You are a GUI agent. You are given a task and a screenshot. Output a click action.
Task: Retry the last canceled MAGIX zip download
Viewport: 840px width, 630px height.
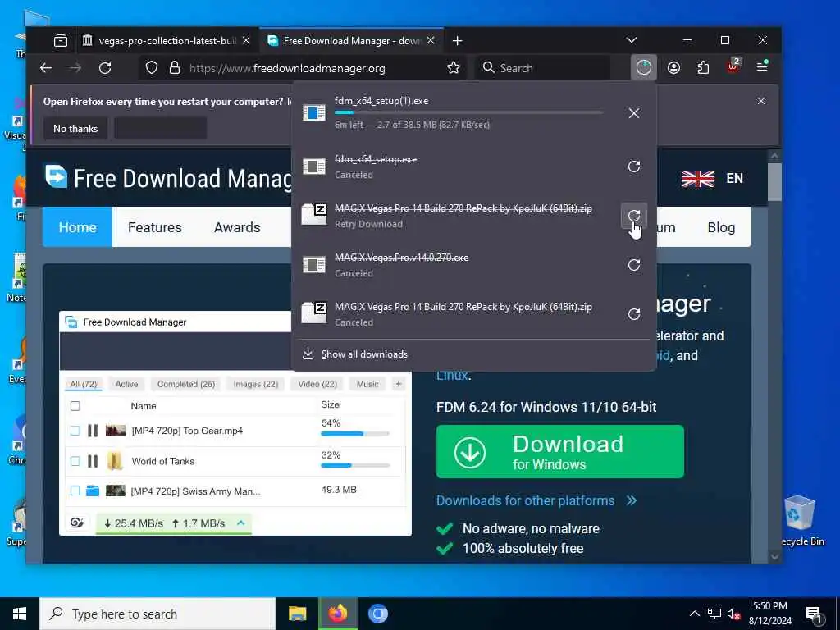coord(634,314)
